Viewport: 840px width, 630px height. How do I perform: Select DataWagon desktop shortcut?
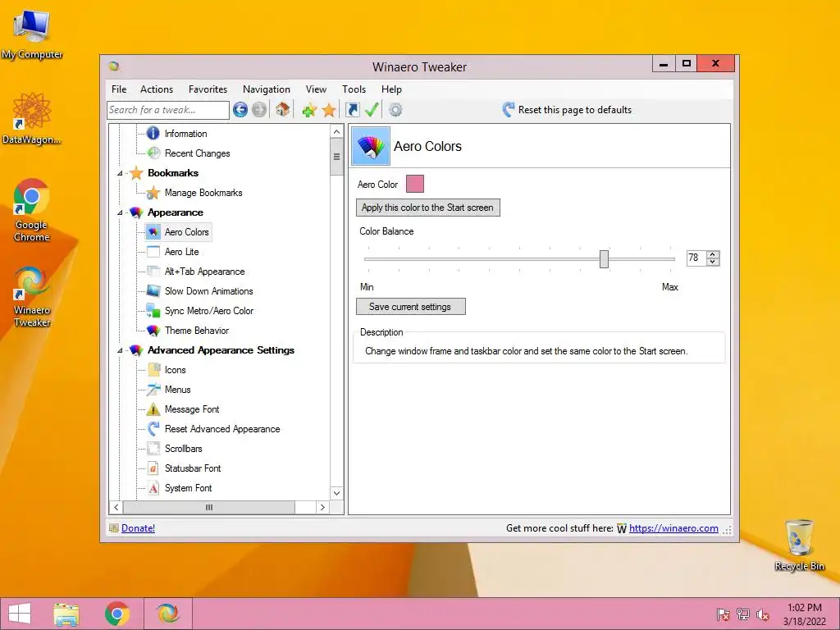32,118
